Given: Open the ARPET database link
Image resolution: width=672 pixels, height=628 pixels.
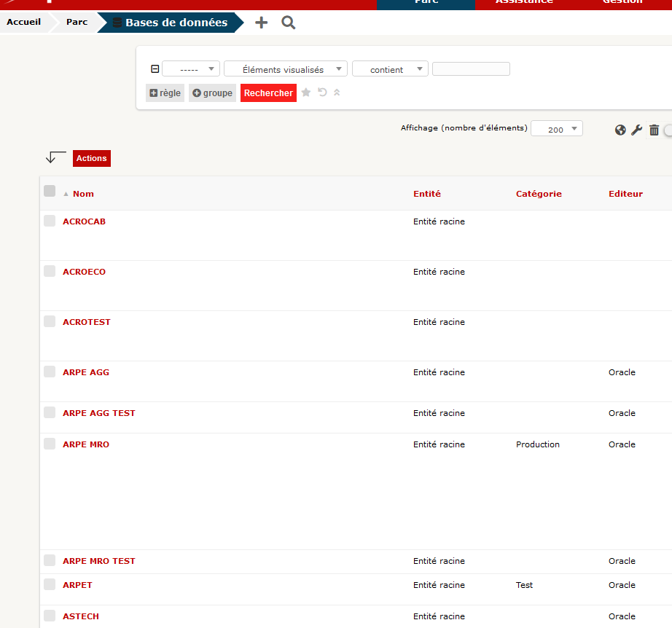Looking at the screenshot, I should [x=77, y=584].
